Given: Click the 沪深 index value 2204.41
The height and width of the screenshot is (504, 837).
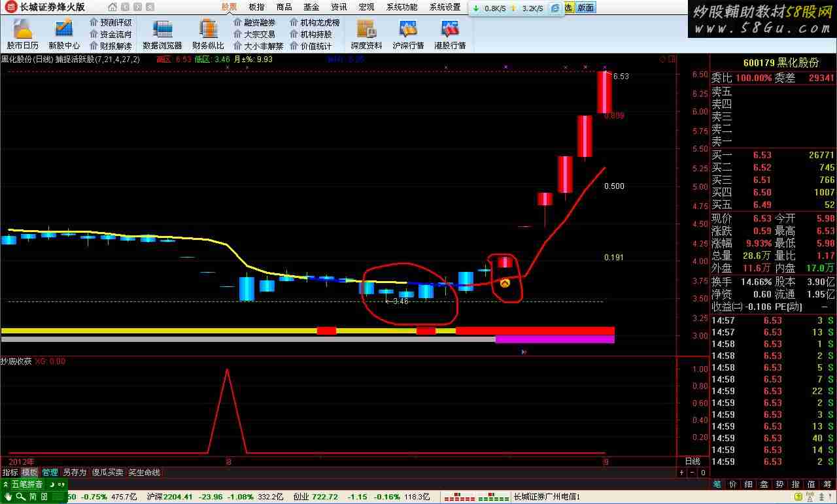Looking at the screenshot, I should [178, 497].
